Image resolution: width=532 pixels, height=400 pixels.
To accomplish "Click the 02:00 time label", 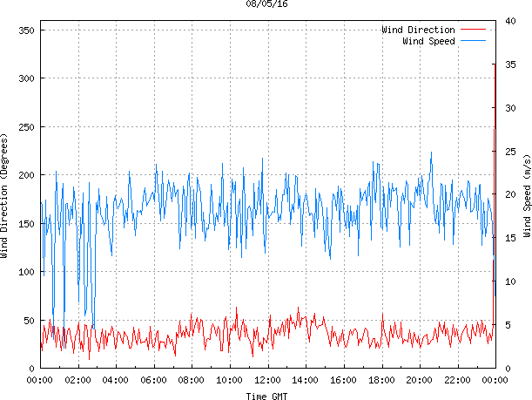I will 78,380.
